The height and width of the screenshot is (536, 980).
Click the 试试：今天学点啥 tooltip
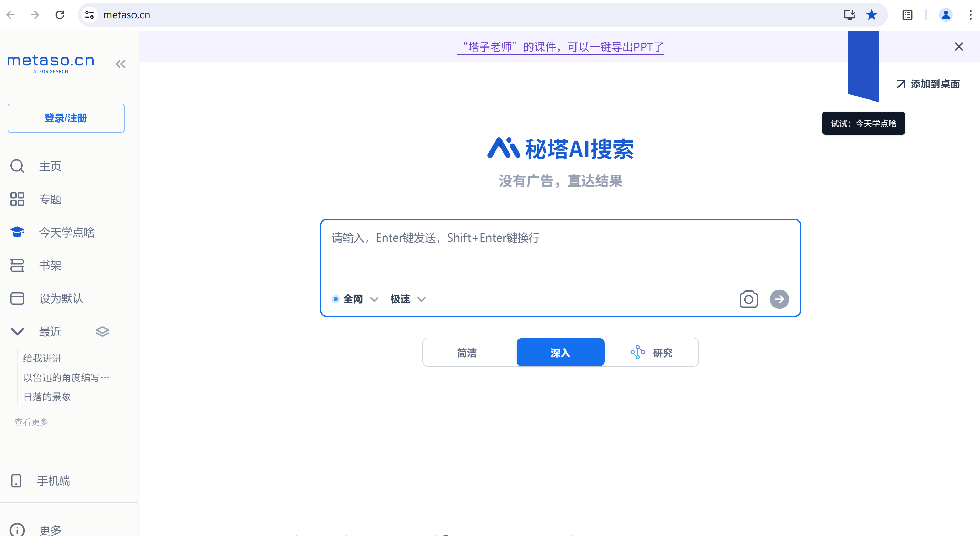pyautogui.click(x=864, y=123)
